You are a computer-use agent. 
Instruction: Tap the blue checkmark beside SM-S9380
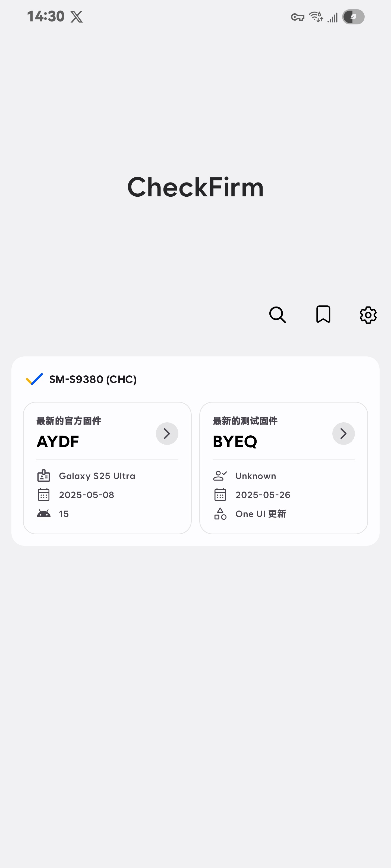point(34,379)
